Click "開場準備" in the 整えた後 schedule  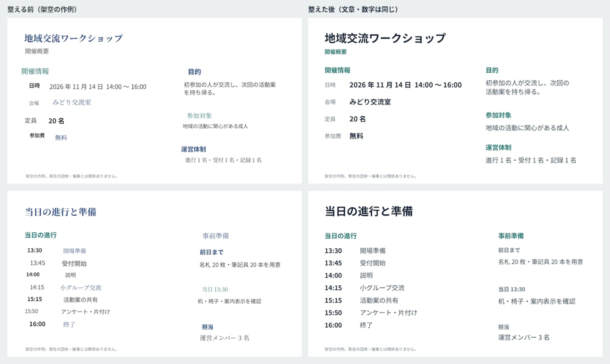[x=372, y=250]
